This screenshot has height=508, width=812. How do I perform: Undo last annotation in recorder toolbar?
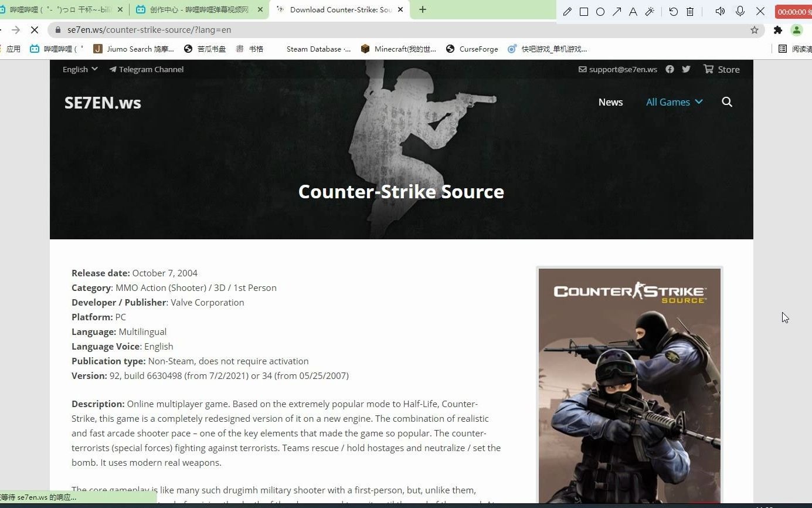[674, 12]
